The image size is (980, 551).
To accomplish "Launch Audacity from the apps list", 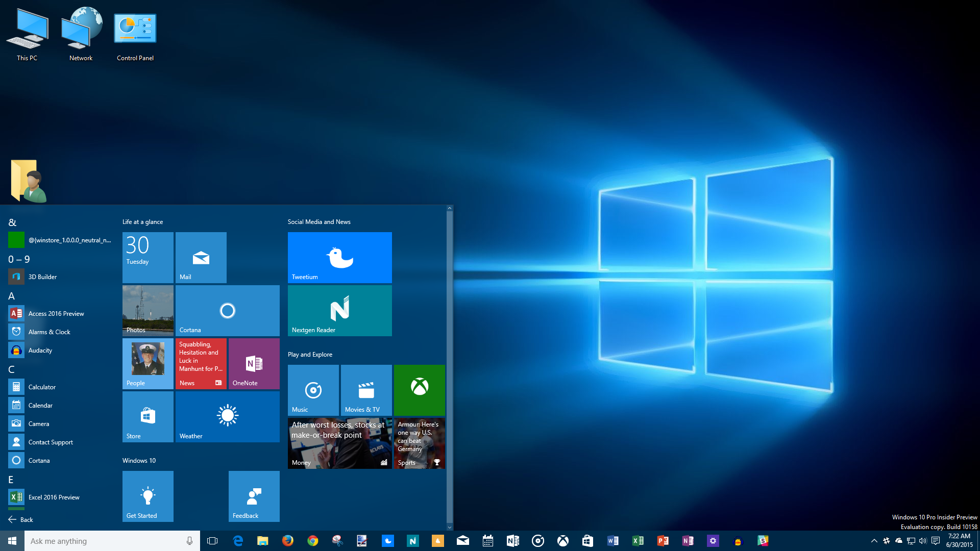I will 40,350.
